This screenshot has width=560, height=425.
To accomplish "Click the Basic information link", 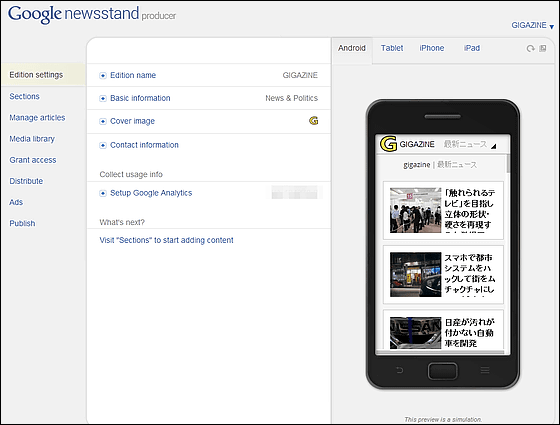I will (140, 98).
